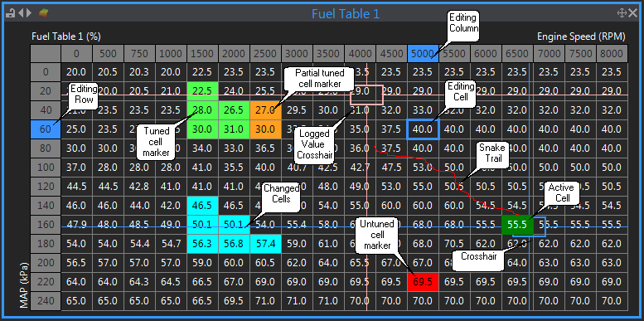Select the 1000 RPM column header

pyautogui.click(x=172, y=54)
